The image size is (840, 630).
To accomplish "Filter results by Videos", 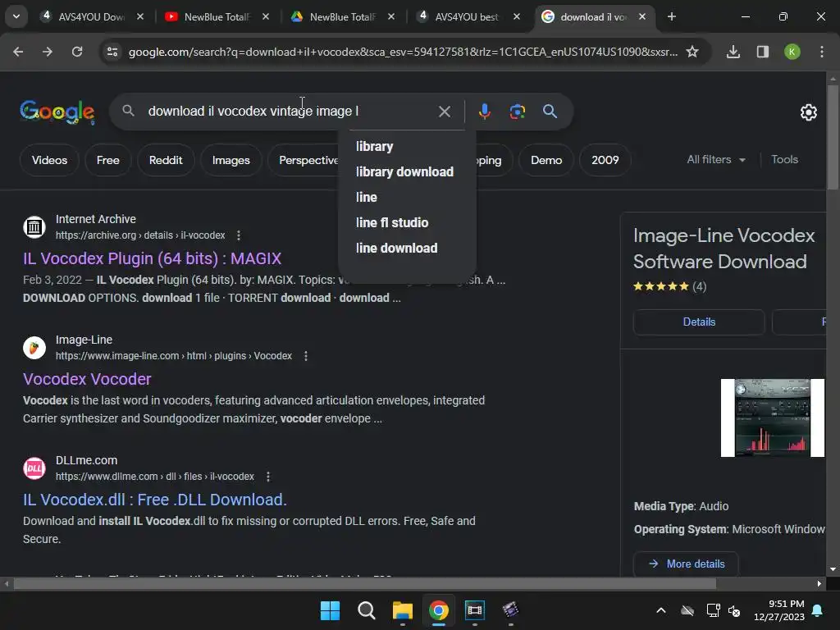I will click(x=49, y=160).
